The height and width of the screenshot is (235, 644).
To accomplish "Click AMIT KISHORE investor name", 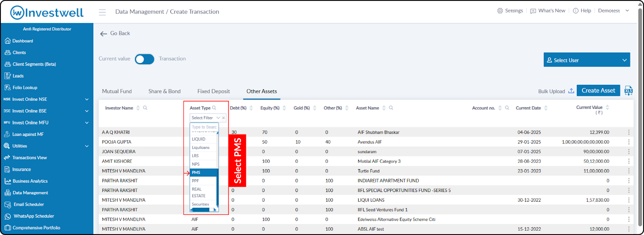I will (117, 161).
